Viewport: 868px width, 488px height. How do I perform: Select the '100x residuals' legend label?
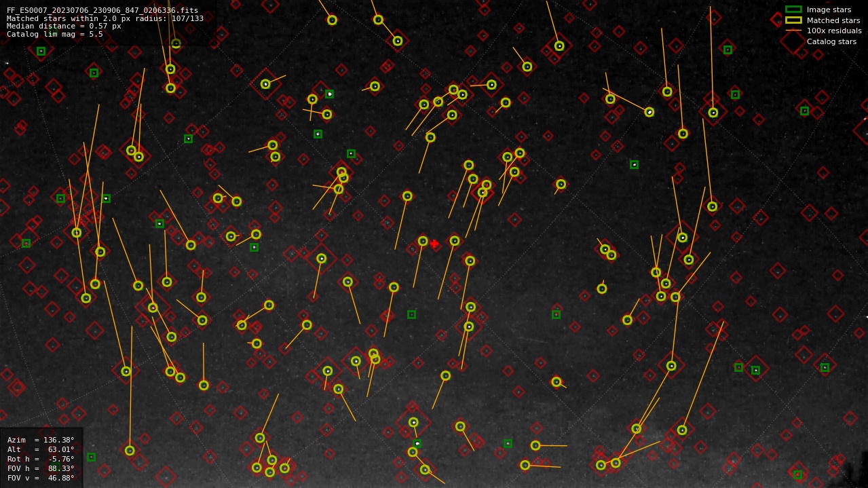(834, 31)
